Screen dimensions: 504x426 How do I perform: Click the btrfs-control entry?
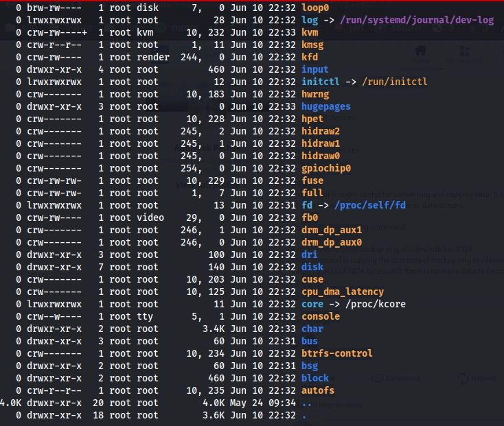click(x=337, y=354)
